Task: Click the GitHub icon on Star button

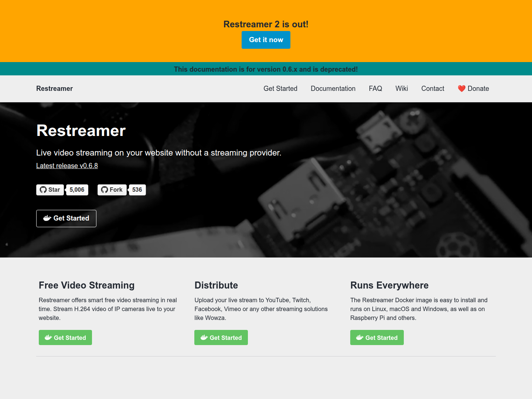Action: [x=43, y=190]
